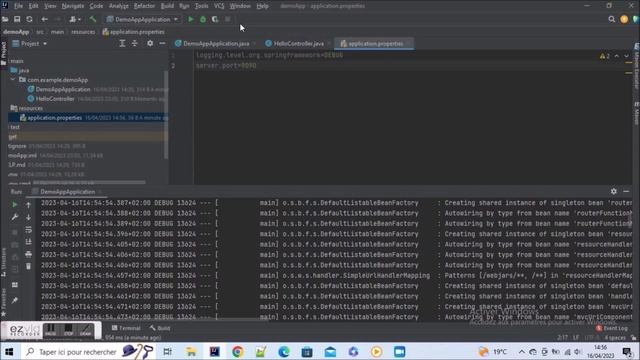
Task: Open the Event Log
Action: pyautogui.click(x=611, y=328)
